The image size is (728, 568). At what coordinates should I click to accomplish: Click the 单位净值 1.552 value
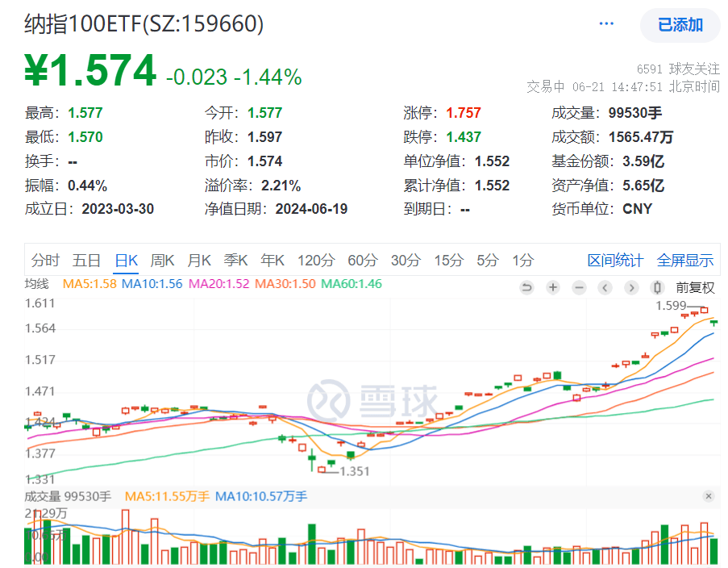[x=492, y=161]
